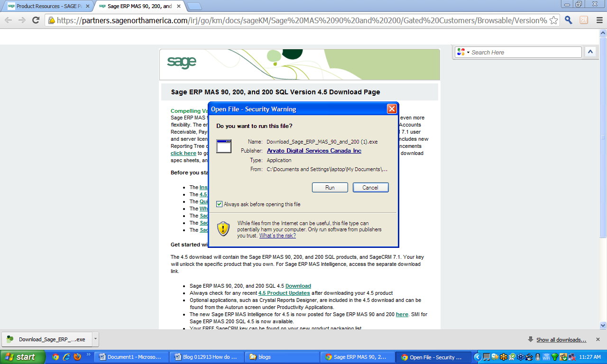The image size is (607, 364).
Task: Click the orange page icon in the address bar
Action: click(583, 20)
